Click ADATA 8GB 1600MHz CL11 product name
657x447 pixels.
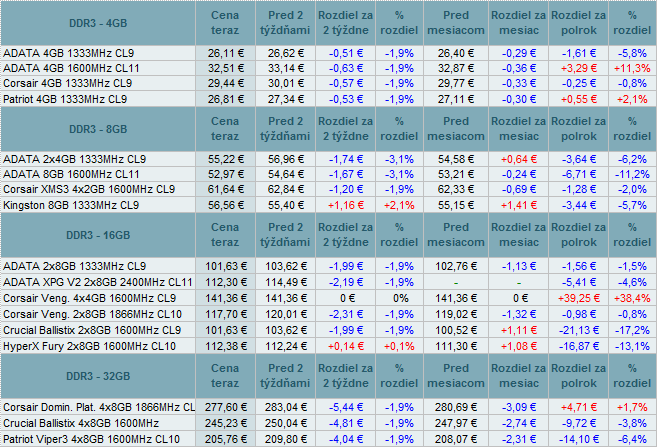[x=71, y=174]
